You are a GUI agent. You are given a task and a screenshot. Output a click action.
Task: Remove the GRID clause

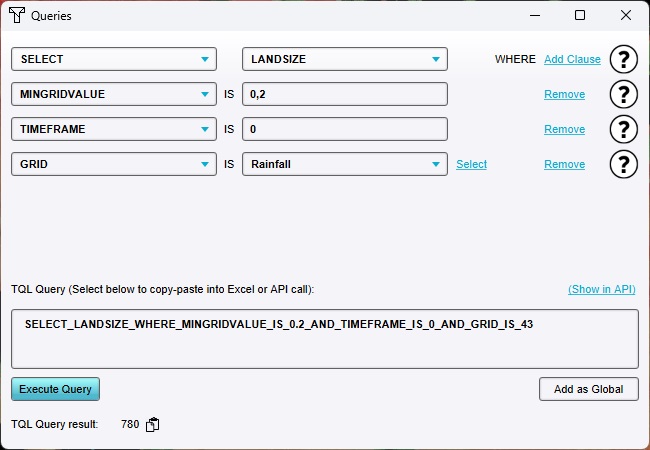pyautogui.click(x=564, y=164)
